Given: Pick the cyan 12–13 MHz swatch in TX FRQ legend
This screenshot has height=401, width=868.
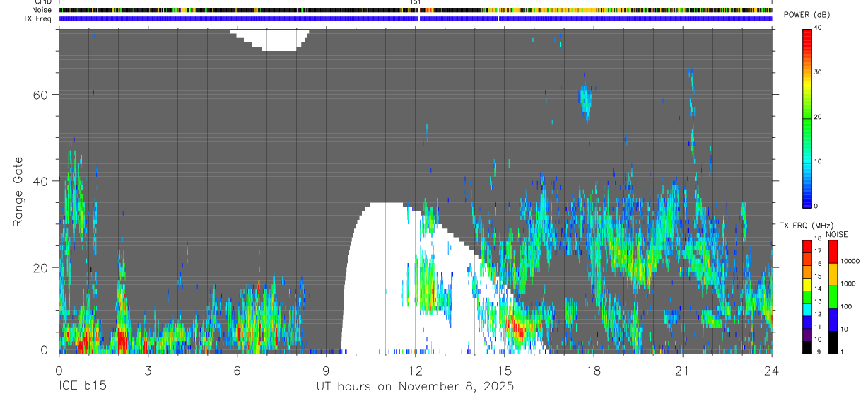Looking at the screenshot, I should [x=807, y=310].
